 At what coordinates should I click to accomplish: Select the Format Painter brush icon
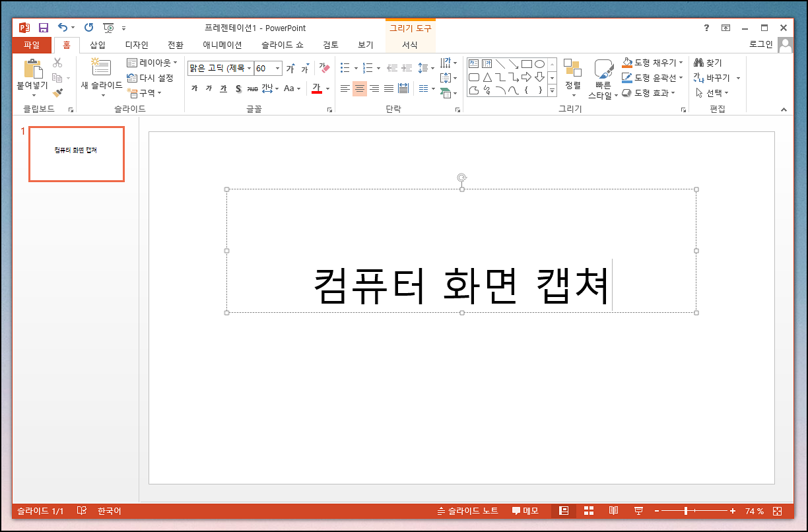click(57, 93)
